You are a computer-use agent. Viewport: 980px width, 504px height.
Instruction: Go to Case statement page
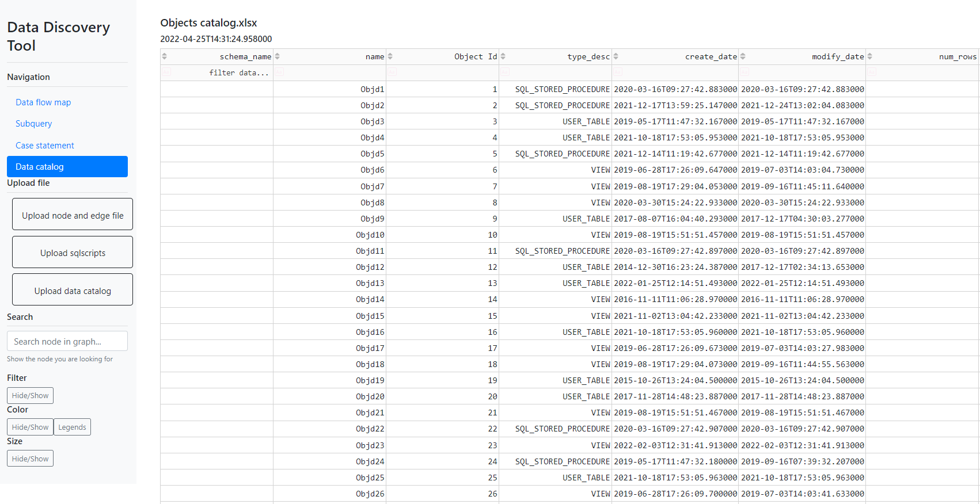[x=45, y=146]
